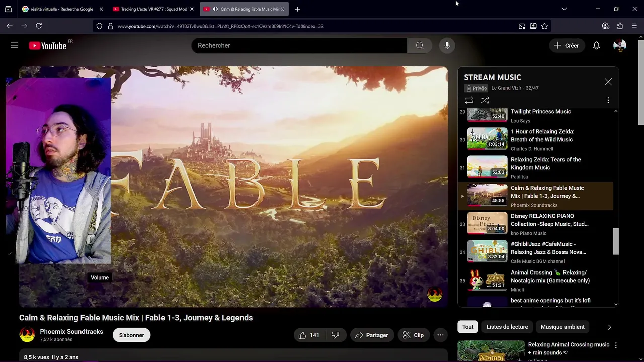The height and width of the screenshot is (362, 644).
Task: Create a Clip of the video
Action: [413, 335]
